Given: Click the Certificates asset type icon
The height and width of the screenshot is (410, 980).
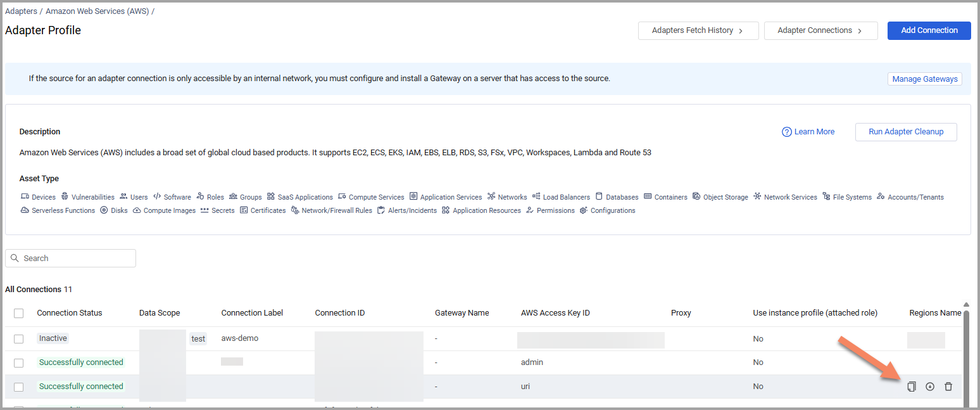Looking at the screenshot, I should [x=244, y=210].
